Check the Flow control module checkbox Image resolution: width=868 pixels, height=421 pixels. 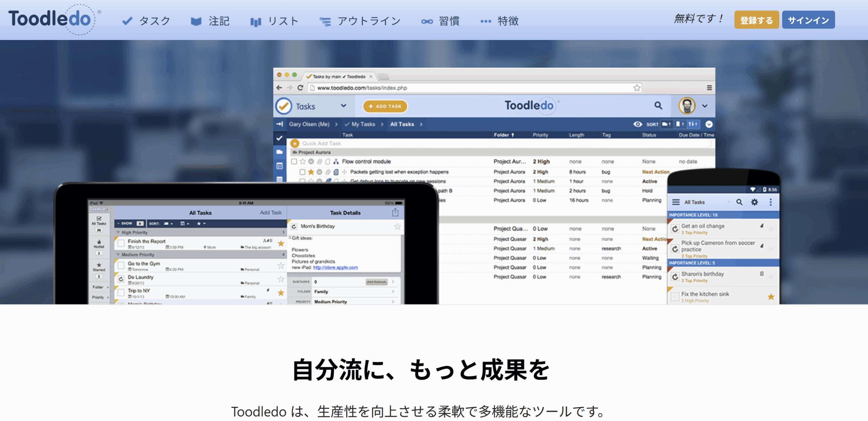point(294,162)
